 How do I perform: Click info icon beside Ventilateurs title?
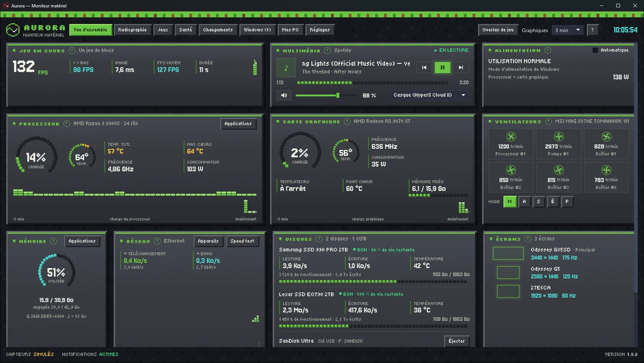(548, 122)
